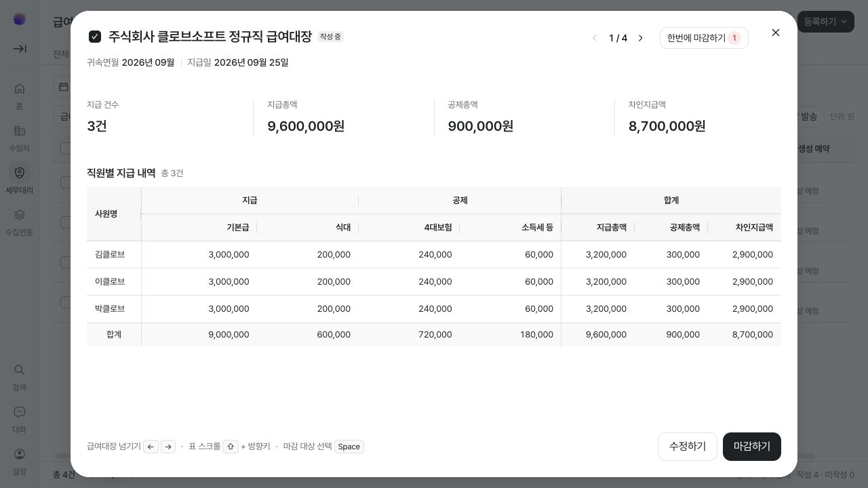Go to previous payroll ledger arrow
Image resolution: width=868 pixels, height=488 pixels.
click(x=595, y=38)
